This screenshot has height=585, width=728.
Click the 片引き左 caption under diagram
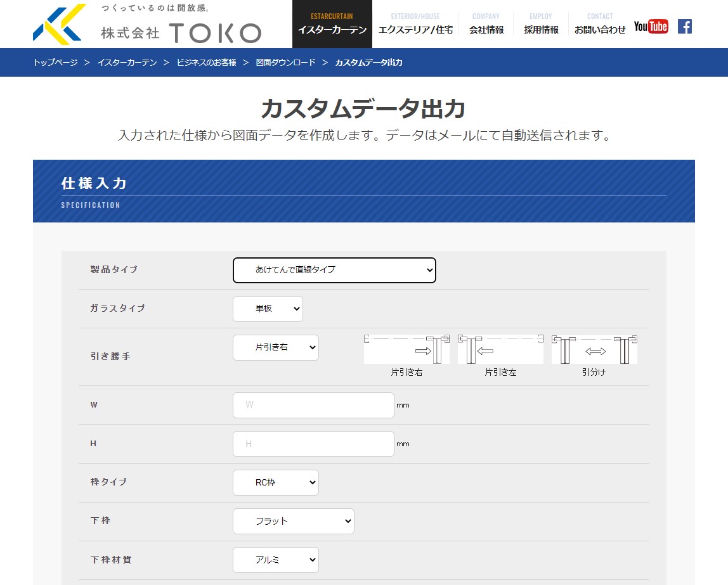click(x=500, y=372)
